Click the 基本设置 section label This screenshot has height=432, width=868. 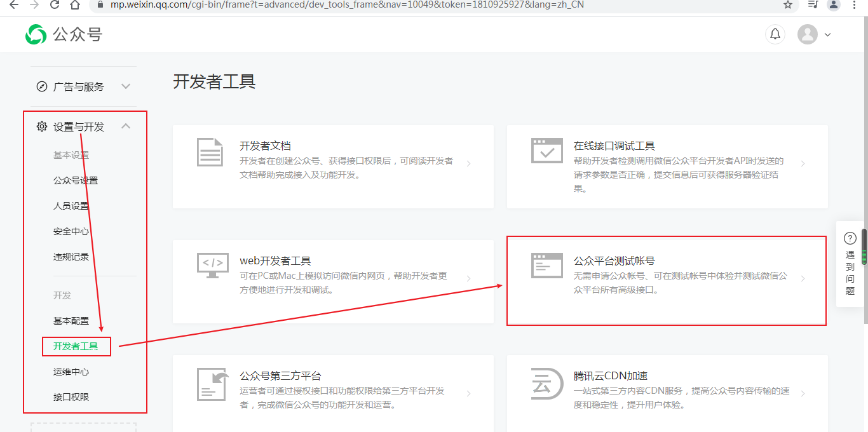pos(71,155)
